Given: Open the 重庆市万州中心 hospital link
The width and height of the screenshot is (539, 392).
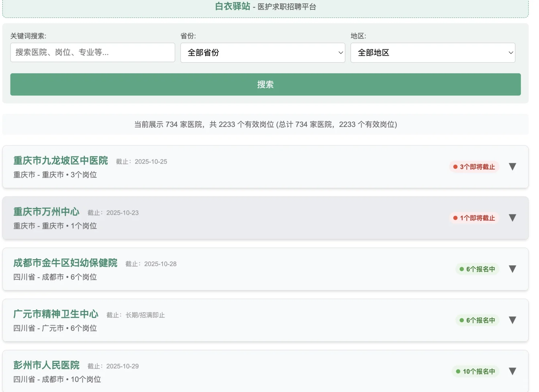Looking at the screenshot, I should tap(46, 212).
